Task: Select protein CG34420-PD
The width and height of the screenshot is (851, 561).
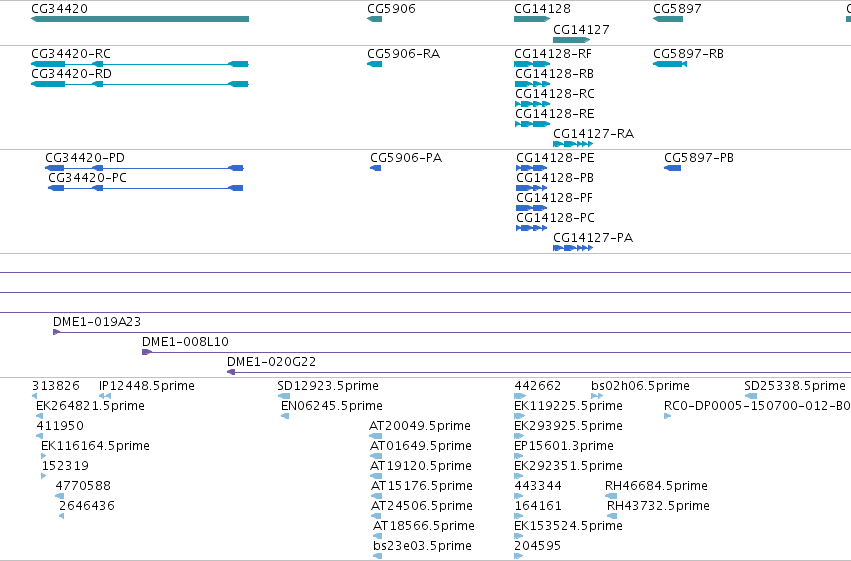Action: pos(144,168)
